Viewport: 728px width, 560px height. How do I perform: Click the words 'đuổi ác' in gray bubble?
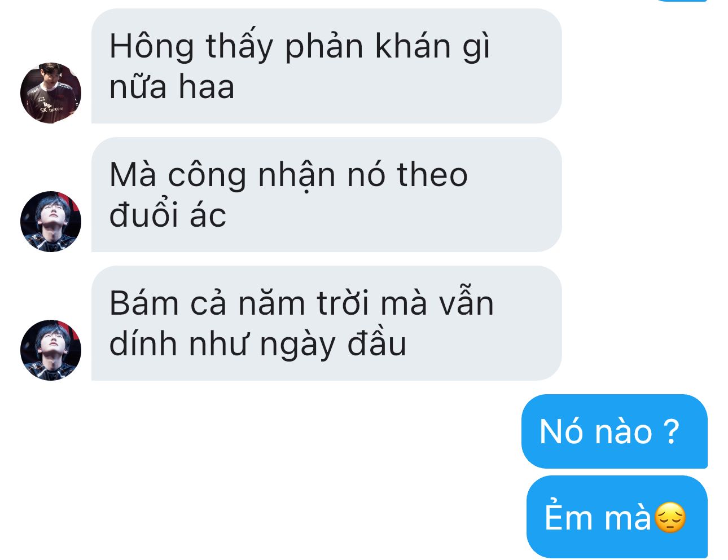coord(168,215)
